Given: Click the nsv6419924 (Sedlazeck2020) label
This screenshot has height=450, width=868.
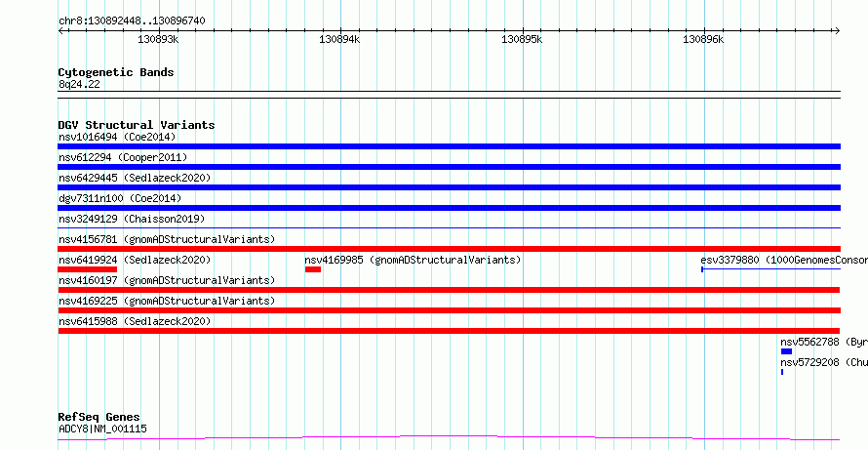Looking at the screenshot, I should [x=135, y=260].
